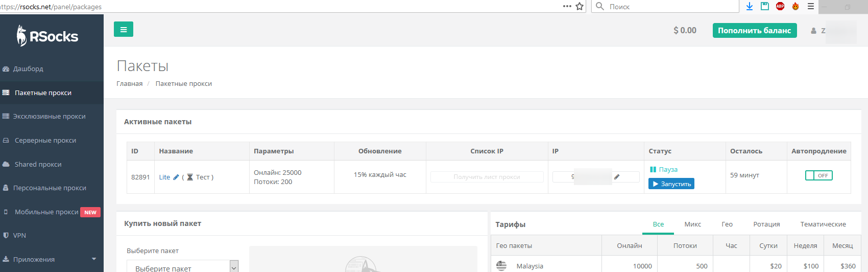Click the pencil icon next to Lite
Viewport: 868px width, 272px height.
[176, 177]
